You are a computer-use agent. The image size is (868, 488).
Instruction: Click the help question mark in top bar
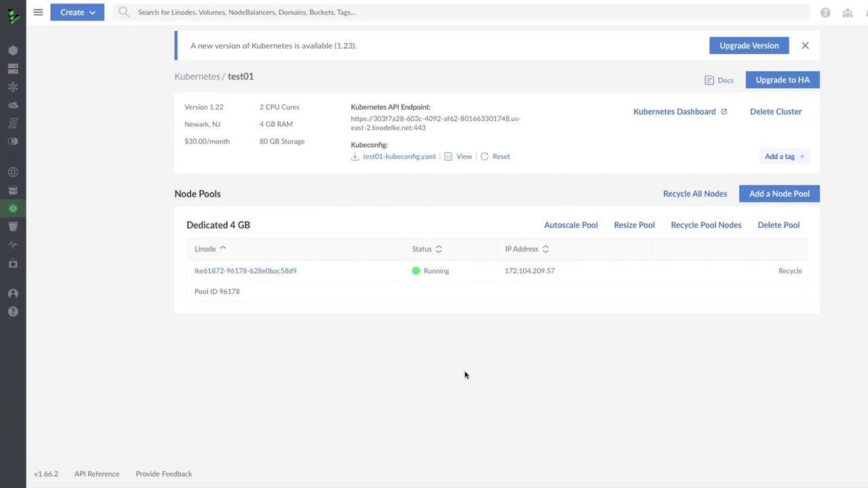tap(825, 12)
